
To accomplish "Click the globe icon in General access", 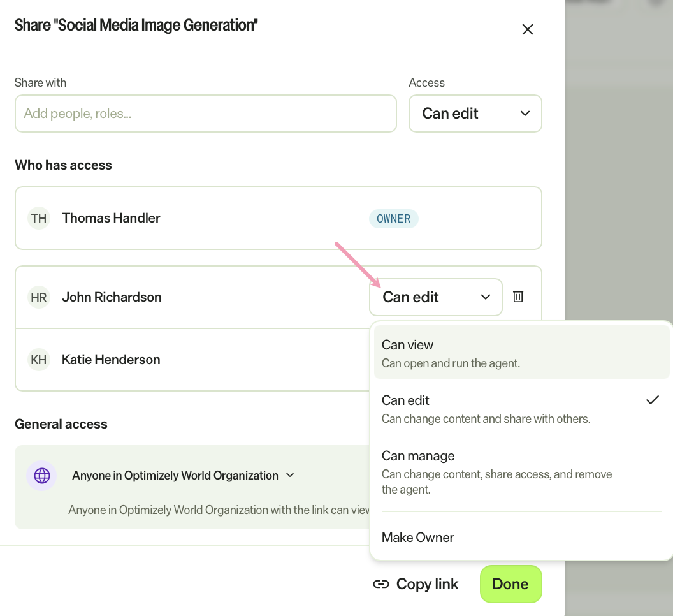I will 41,476.
